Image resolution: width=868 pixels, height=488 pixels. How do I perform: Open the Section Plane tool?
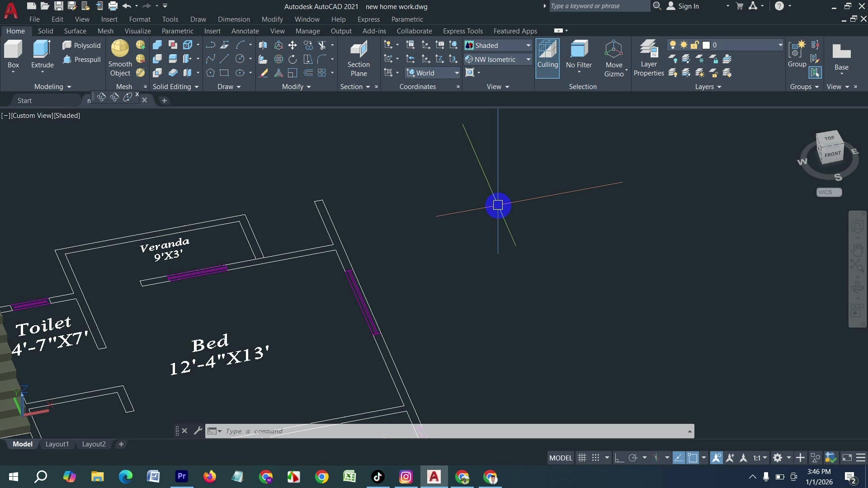tap(359, 59)
